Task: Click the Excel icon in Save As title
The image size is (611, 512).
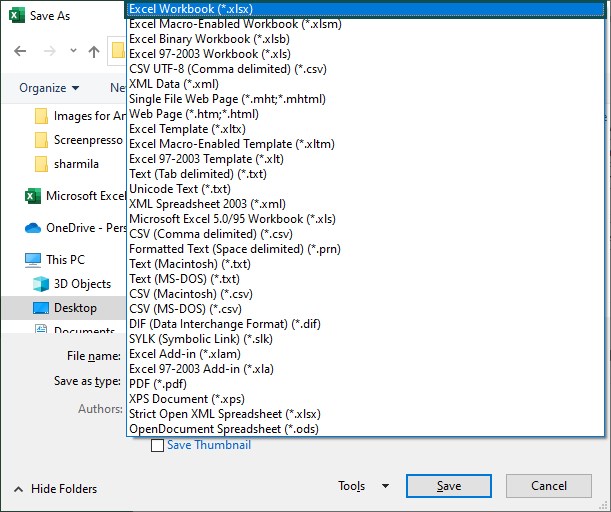Action: (x=16, y=16)
